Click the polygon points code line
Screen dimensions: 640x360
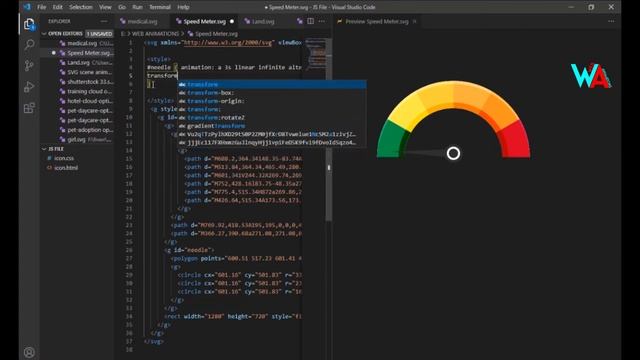[x=236, y=258]
